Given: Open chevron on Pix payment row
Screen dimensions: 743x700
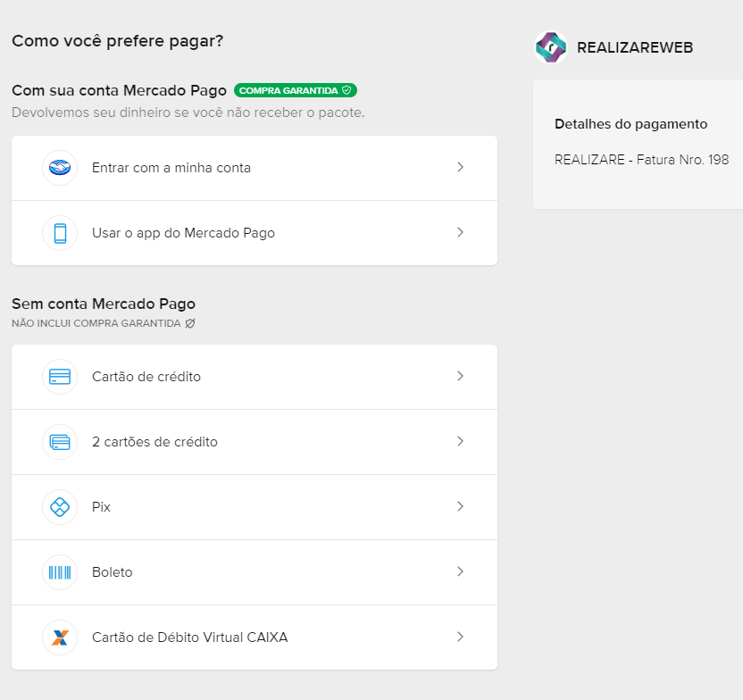Looking at the screenshot, I should pos(460,506).
